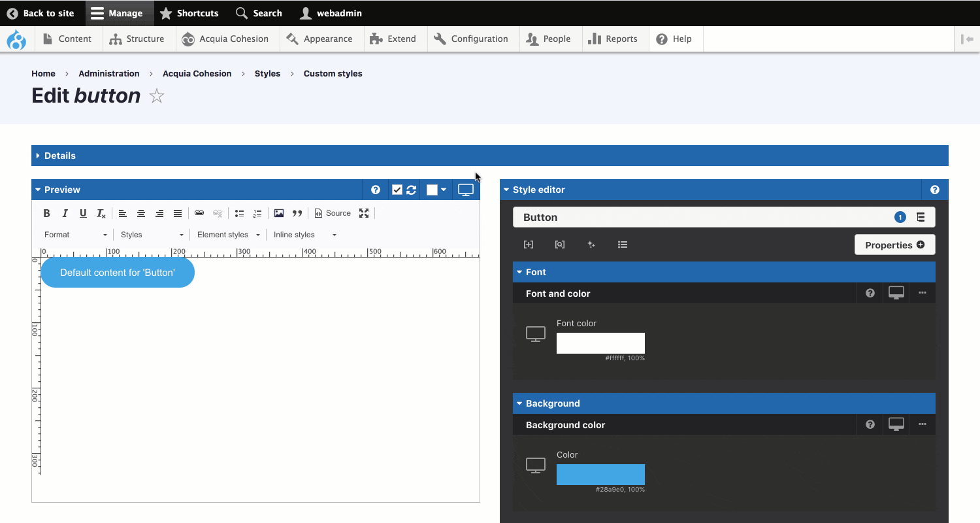Toggle bold formatting in Preview editor
The height and width of the screenshot is (523, 980).
point(46,213)
